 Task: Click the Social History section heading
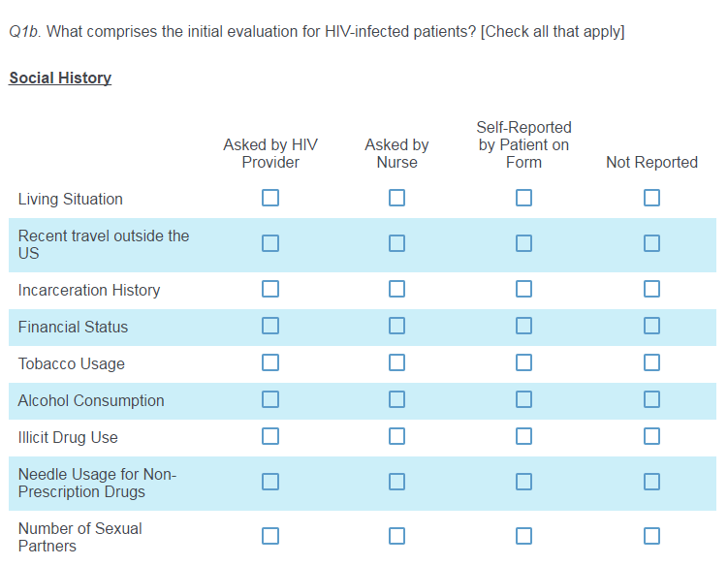pos(60,78)
